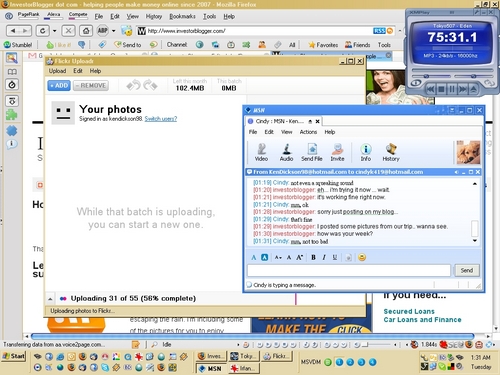Click the Windows Start button
Screen dimensions: 500x375
13,356
